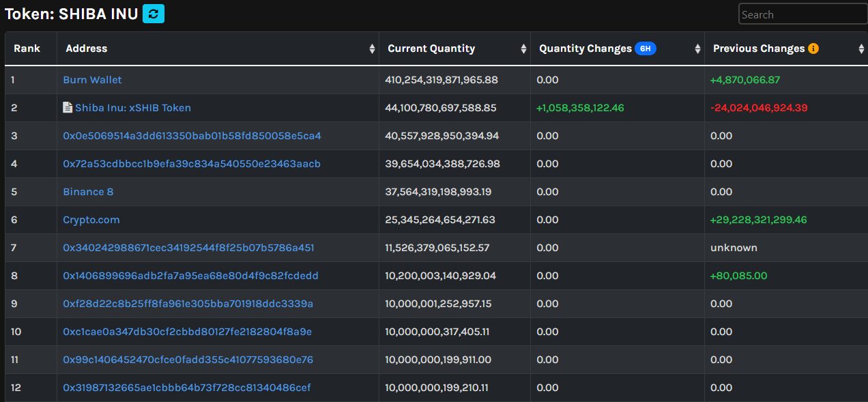This screenshot has height=402, width=868.
Task: Open the Binance 8 wallet link
Action: 88,192
